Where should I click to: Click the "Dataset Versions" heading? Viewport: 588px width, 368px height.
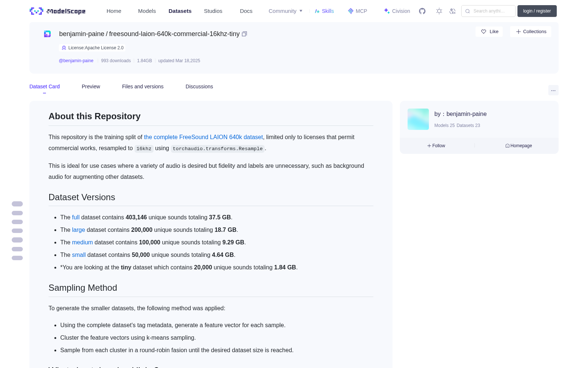tap(82, 197)
